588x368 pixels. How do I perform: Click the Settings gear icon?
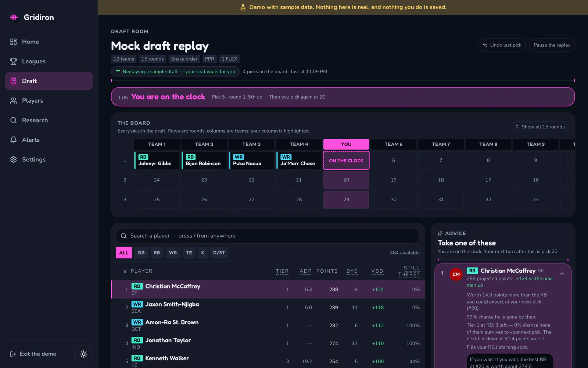[14, 159]
